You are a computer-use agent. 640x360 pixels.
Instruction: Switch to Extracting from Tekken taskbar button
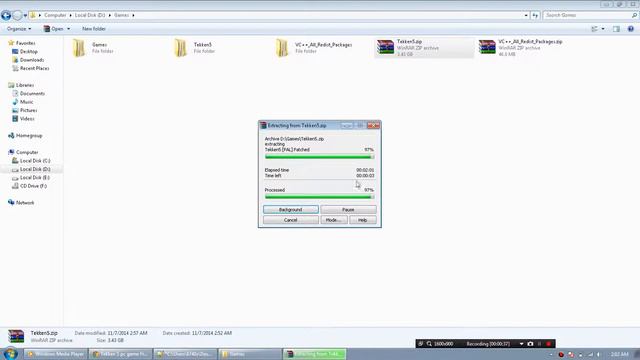[315, 354]
